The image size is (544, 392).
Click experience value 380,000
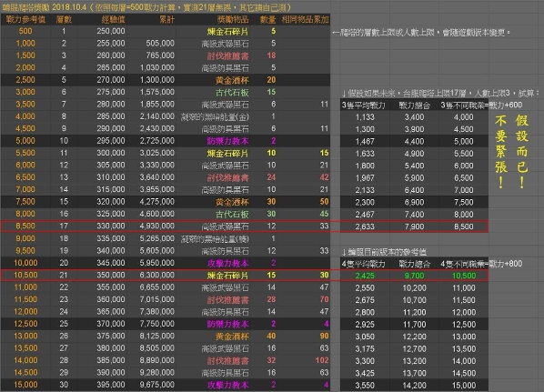[x=111, y=348]
